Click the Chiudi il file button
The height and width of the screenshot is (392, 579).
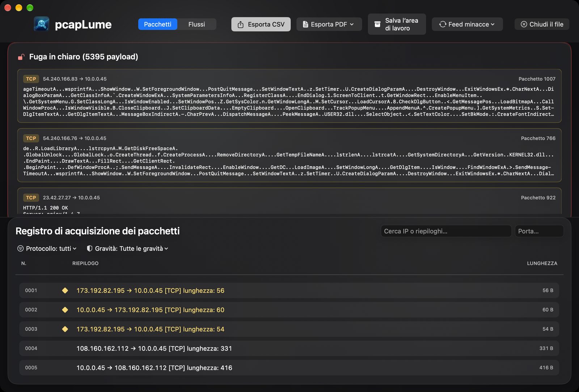(542, 24)
